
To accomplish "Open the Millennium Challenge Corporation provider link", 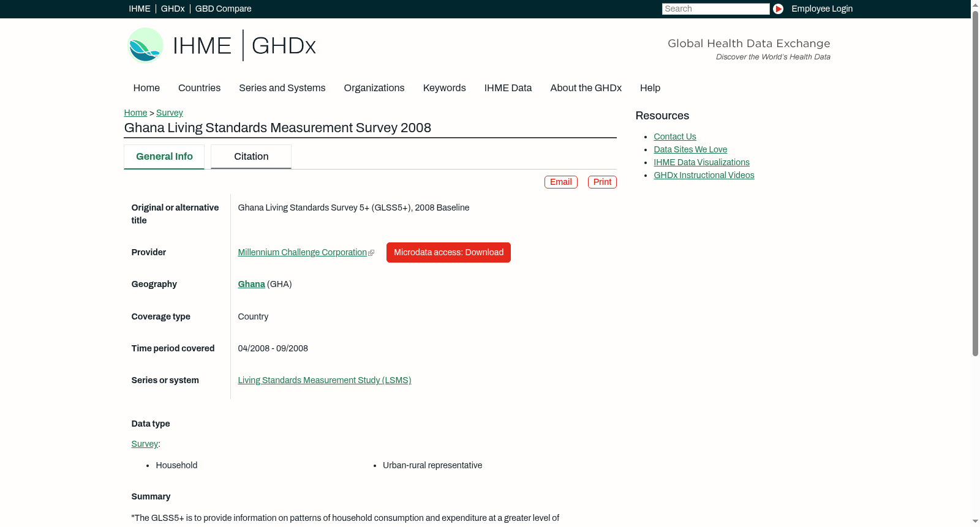I will [303, 252].
